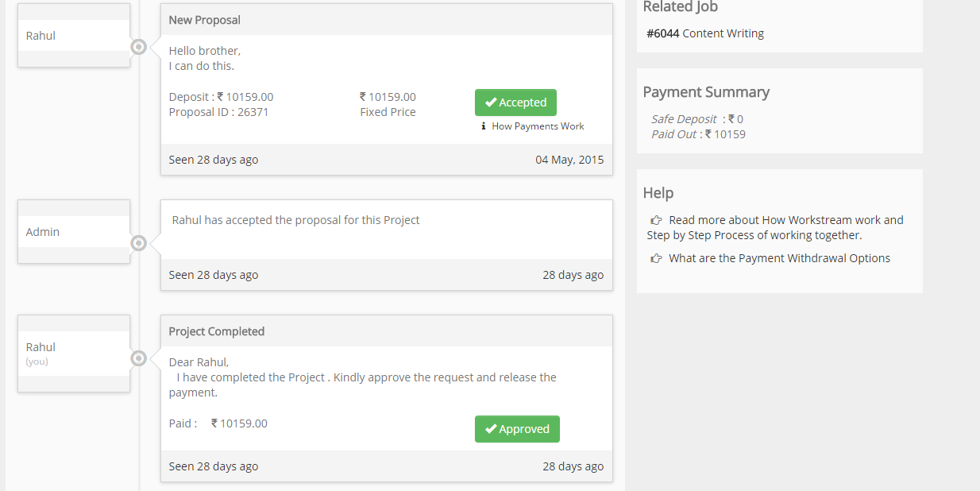Screen dimensions: 980x491
Task: Open What are the Payment Withdrawal Options
Action: [x=779, y=258]
